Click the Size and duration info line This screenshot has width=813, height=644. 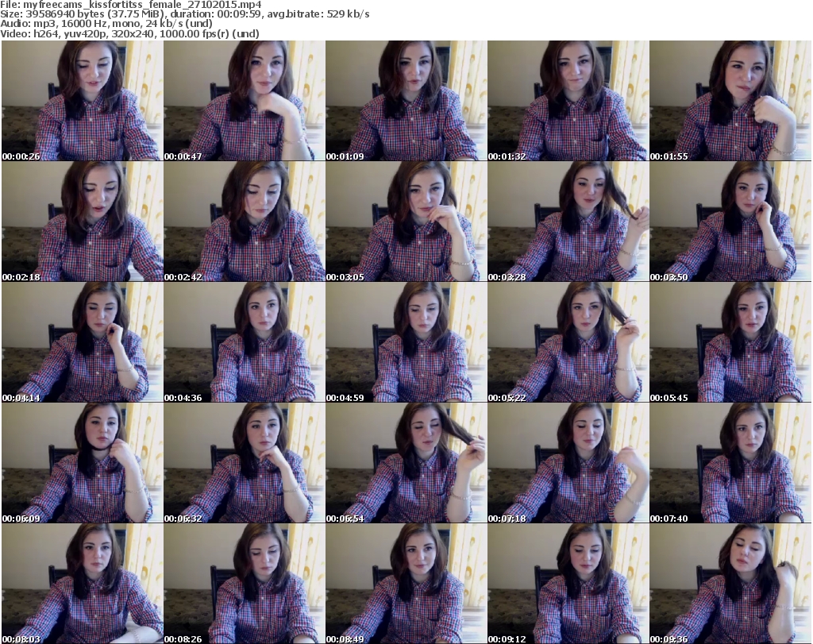[185, 14]
